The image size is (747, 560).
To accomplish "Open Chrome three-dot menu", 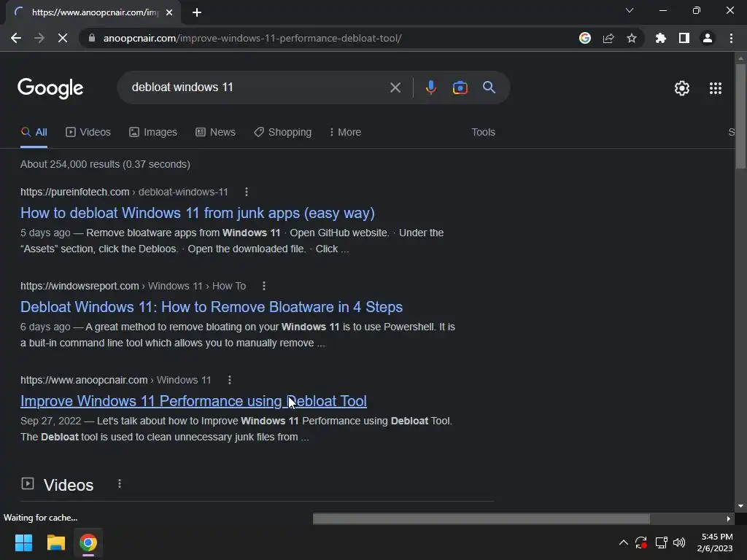I will [731, 38].
